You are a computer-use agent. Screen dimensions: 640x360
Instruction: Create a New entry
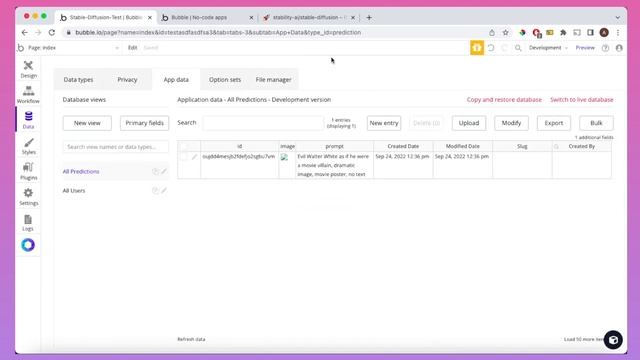384,123
